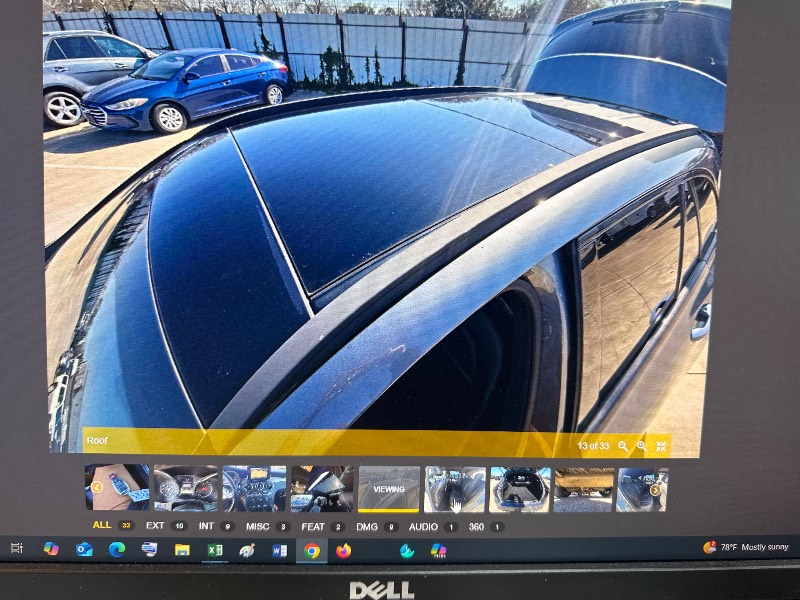
Task: Select the ALL photos filter tab
Action: pos(102,525)
